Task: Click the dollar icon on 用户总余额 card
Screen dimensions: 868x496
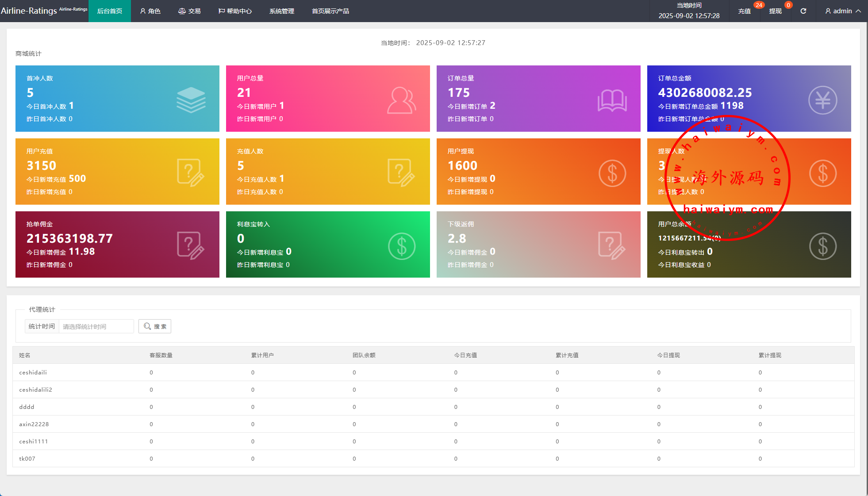Action: (822, 246)
